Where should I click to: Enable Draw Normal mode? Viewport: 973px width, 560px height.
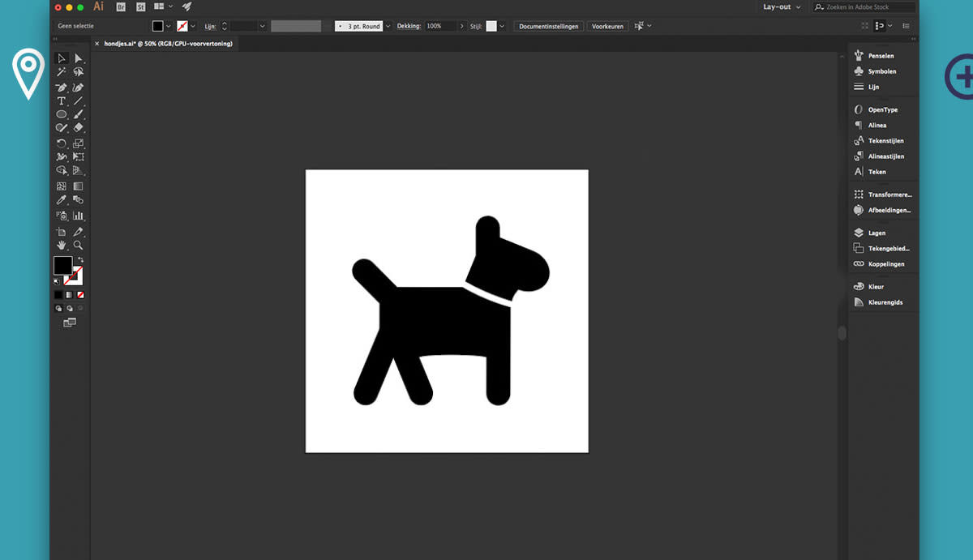click(x=58, y=309)
